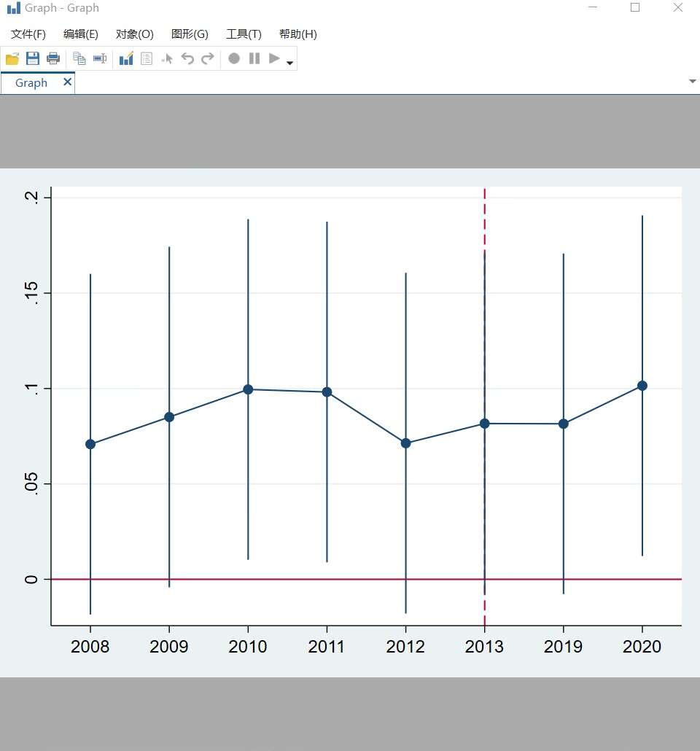
Task: Click the y-axis label .15
Action: point(31,292)
